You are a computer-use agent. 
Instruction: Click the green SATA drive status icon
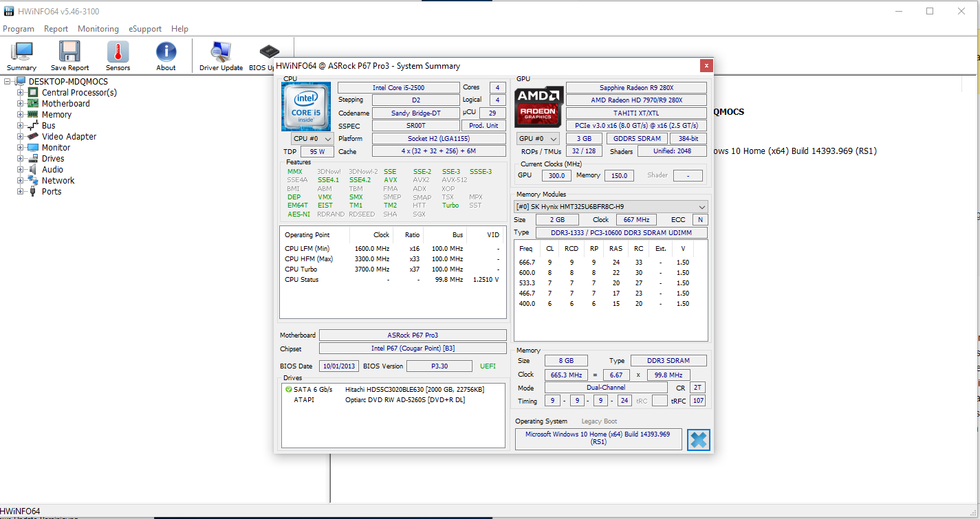[x=289, y=390]
